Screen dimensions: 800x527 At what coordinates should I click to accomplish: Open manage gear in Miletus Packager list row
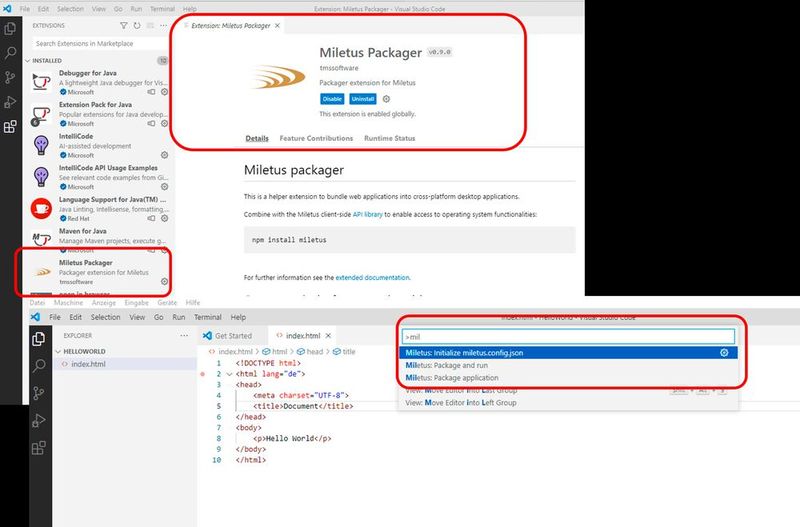(x=164, y=282)
